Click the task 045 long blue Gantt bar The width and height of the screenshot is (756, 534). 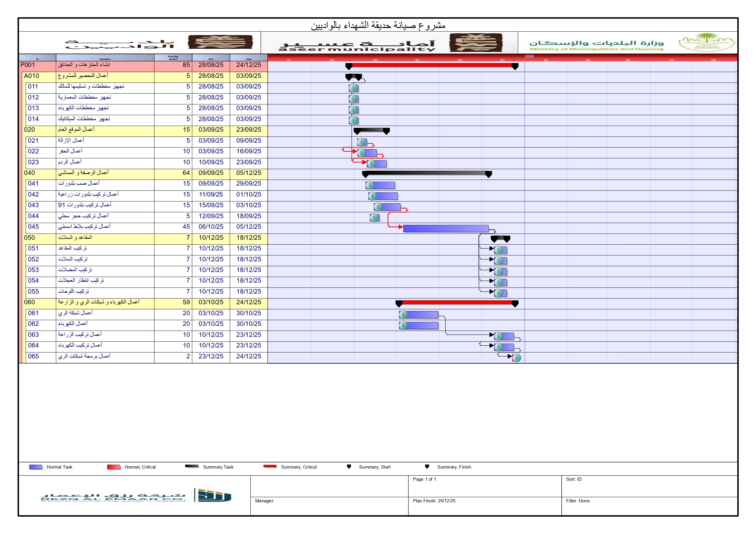coord(445,228)
